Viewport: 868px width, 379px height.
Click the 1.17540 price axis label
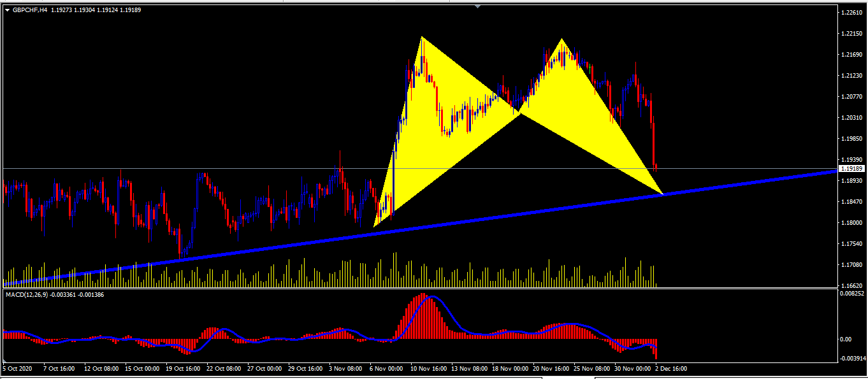[x=852, y=244]
